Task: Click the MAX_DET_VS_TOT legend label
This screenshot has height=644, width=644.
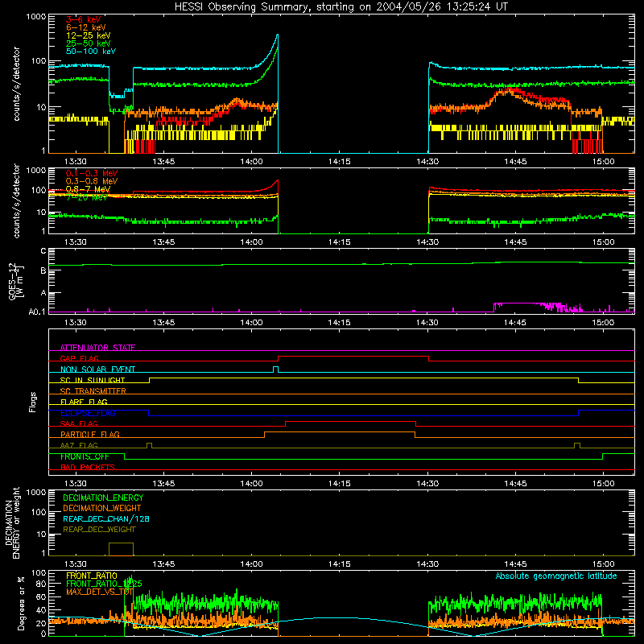Action: point(100,592)
